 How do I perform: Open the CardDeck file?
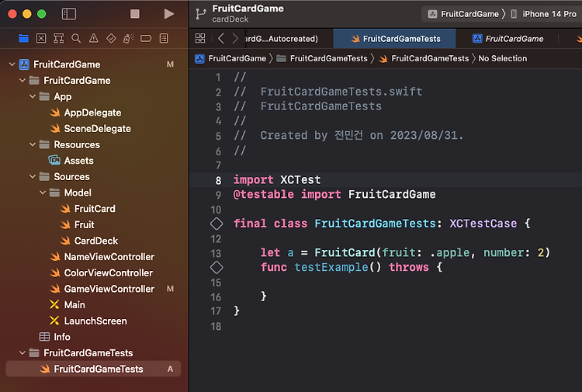click(x=96, y=241)
